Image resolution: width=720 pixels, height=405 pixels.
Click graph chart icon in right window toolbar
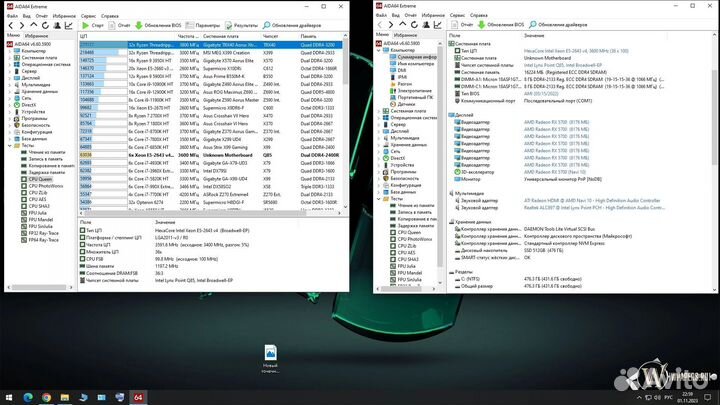438,24
